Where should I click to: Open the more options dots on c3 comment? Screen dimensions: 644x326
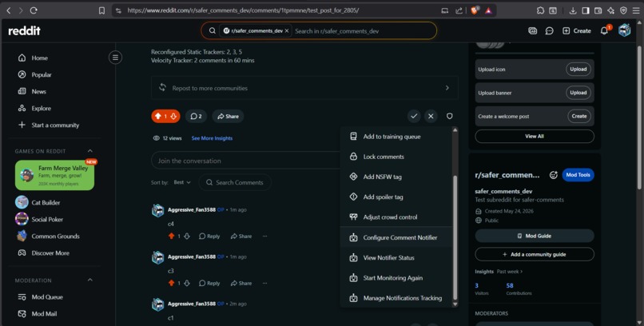click(265, 284)
